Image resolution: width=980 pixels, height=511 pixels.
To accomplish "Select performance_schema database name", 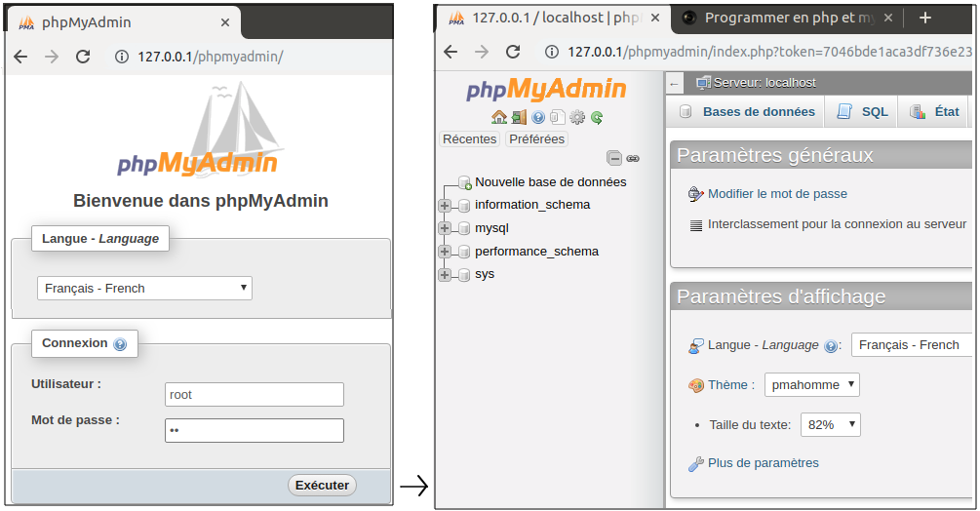I will 536,252.
